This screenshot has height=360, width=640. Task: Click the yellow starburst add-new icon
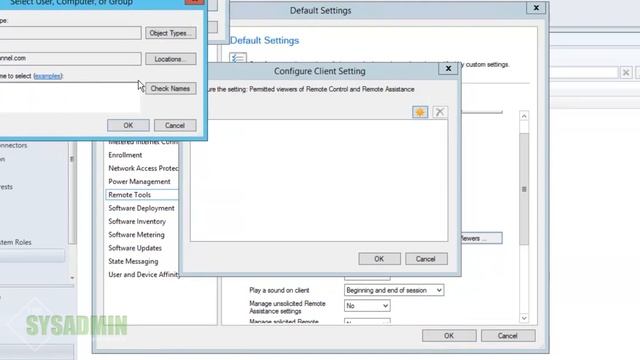click(420, 112)
